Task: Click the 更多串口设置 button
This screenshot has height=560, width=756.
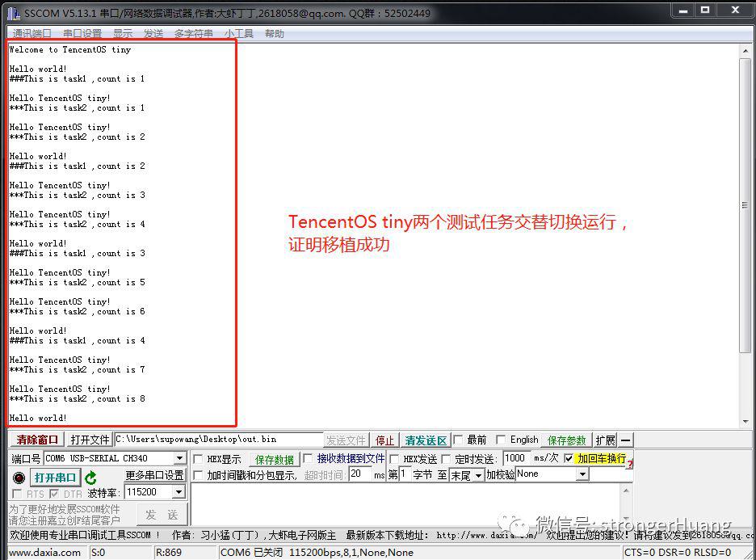Action: tap(155, 475)
